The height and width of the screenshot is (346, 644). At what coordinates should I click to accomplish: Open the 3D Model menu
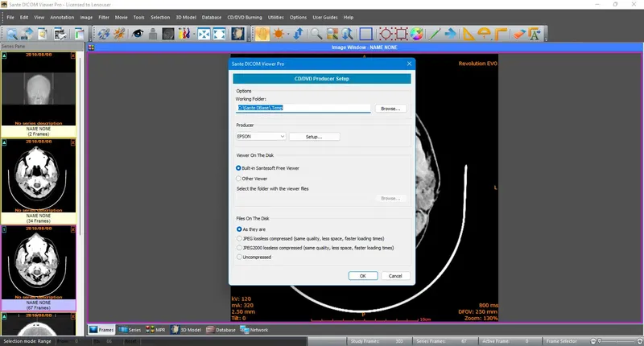coord(186,17)
